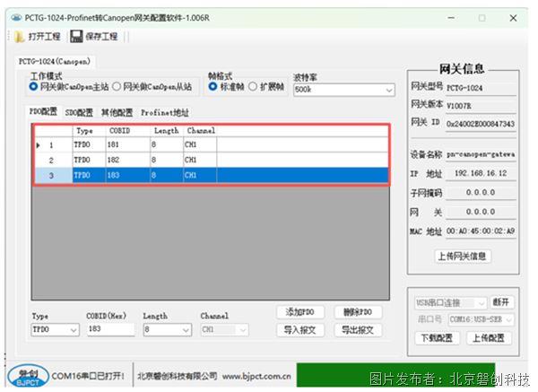
Task: Open the disabled Channel CH1 dropdown
Action: 224,329
